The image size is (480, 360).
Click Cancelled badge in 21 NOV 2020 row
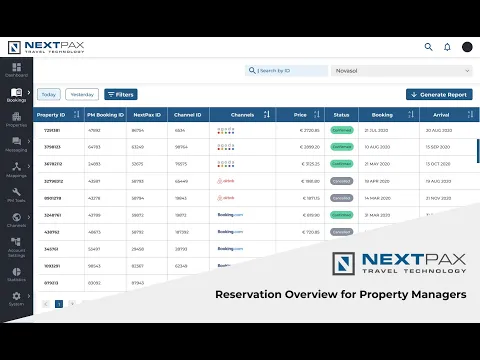[342, 198]
